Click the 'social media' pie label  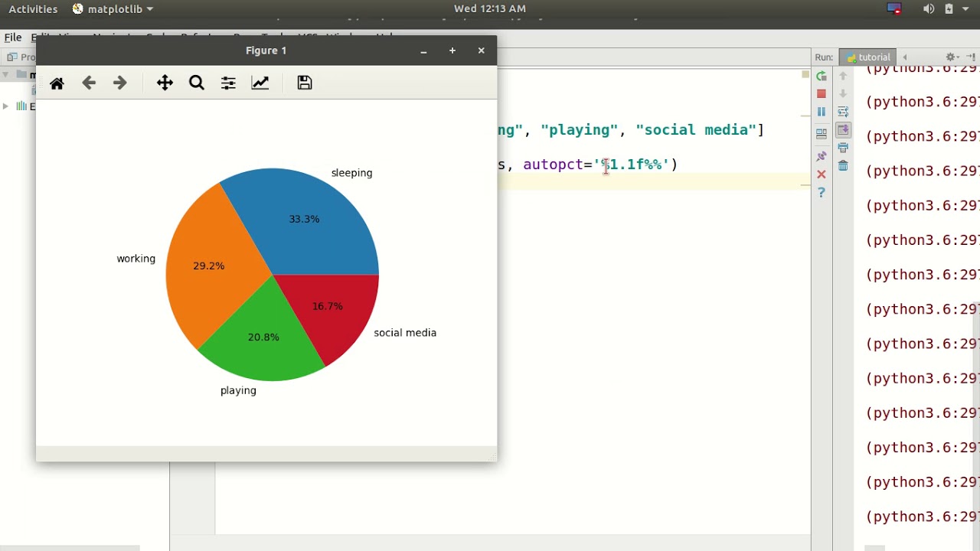405,333
